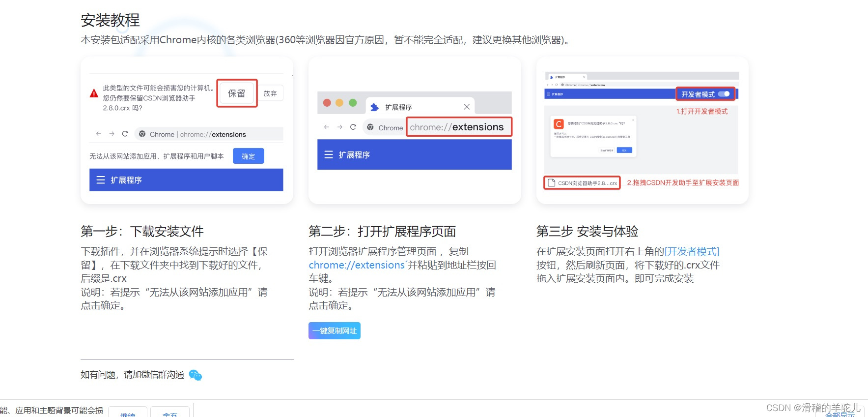This screenshot has width=868, height=417.
Task: Click the back arrow in step two illustration
Action: [327, 127]
